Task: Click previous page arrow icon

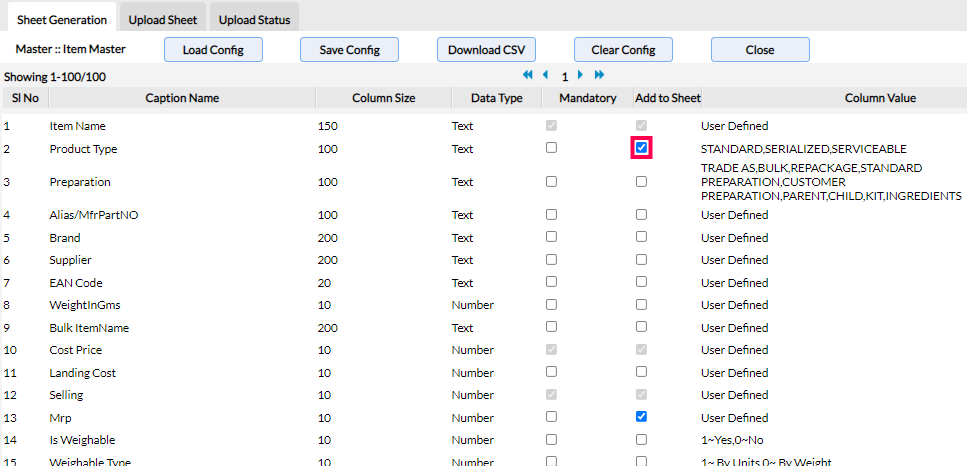Action: (545, 75)
